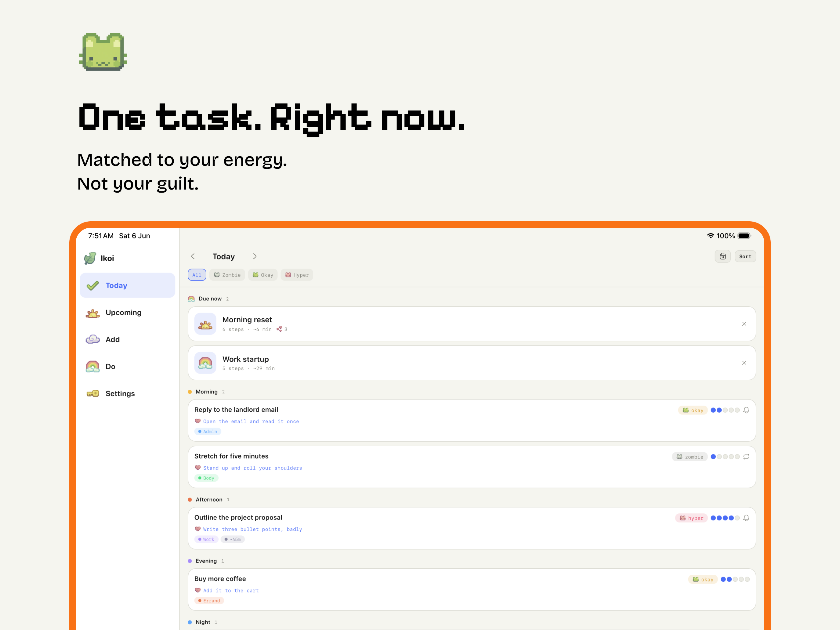Screen dimensions: 840x630
Task: Toggle repeat icon on Stretch task
Action: [x=746, y=457]
